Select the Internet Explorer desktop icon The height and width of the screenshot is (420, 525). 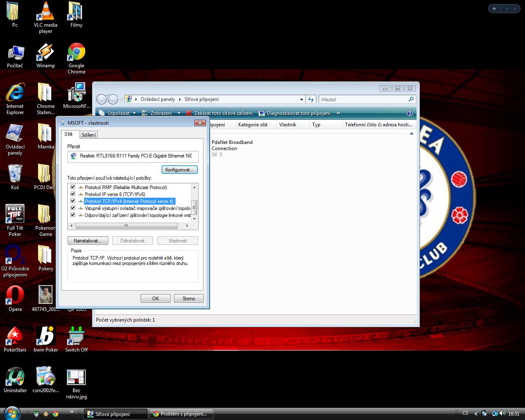coord(15,99)
